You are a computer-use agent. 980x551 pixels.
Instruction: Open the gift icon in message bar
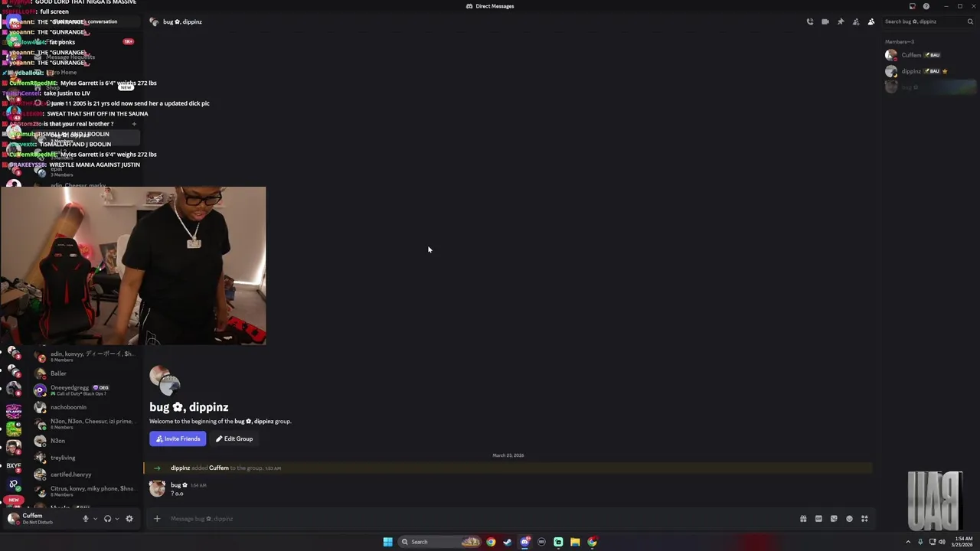803,519
